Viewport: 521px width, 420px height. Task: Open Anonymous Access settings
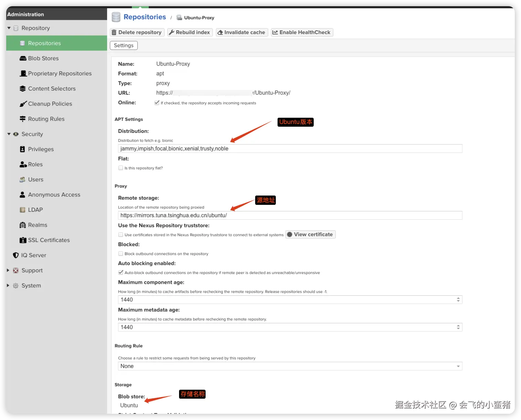[56, 195]
